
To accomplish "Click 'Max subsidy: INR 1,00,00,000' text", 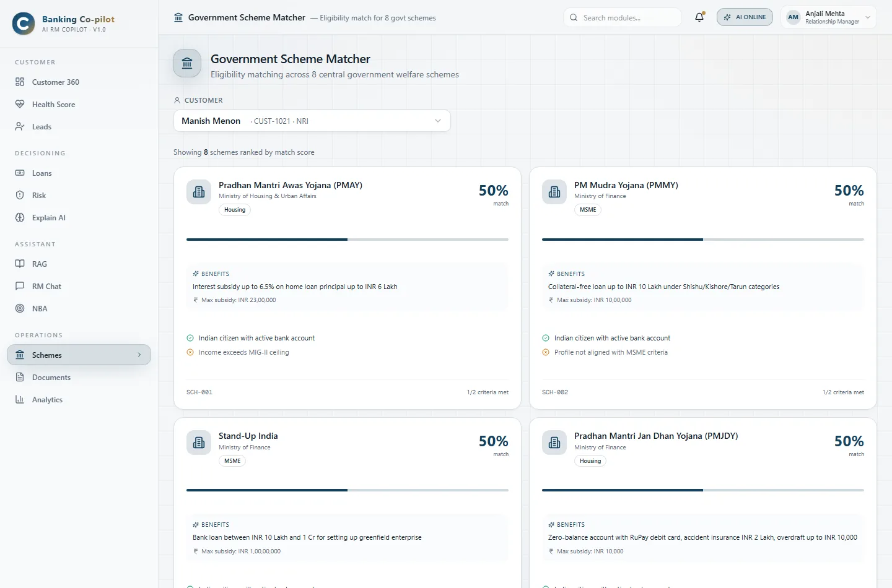I will click(241, 551).
